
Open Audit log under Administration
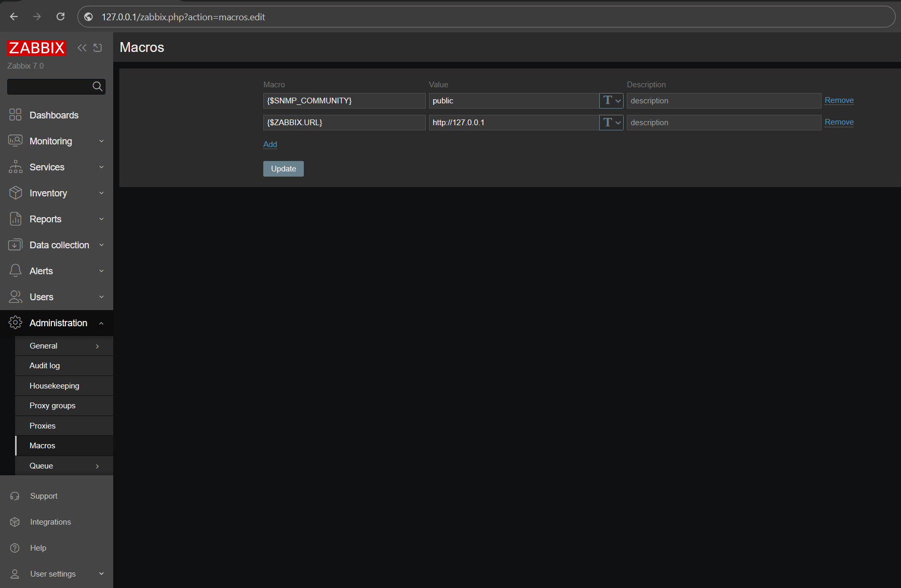click(x=45, y=366)
